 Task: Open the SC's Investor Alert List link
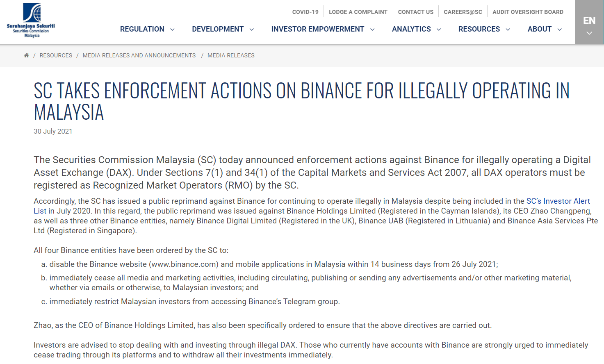point(558,201)
